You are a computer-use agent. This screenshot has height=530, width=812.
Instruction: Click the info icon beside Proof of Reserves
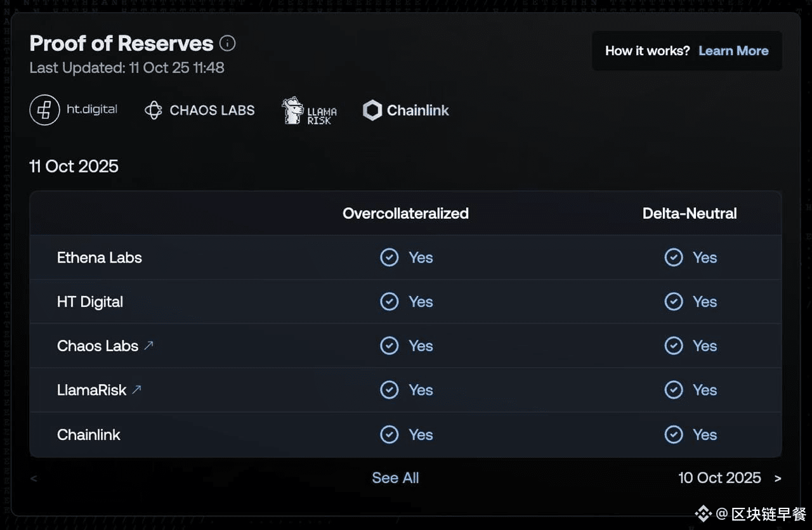click(227, 44)
